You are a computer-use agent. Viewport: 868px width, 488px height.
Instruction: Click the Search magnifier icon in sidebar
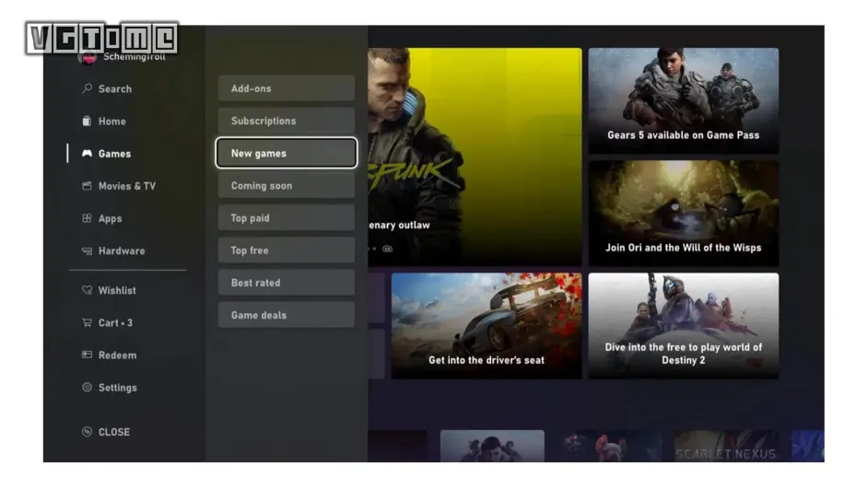pos(88,89)
